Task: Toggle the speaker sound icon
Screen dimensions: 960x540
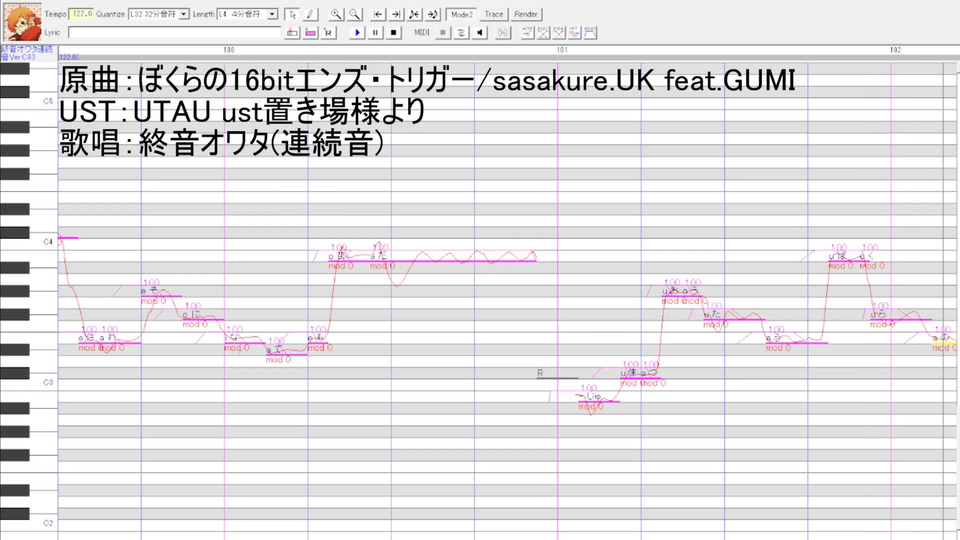Action: pos(480,32)
